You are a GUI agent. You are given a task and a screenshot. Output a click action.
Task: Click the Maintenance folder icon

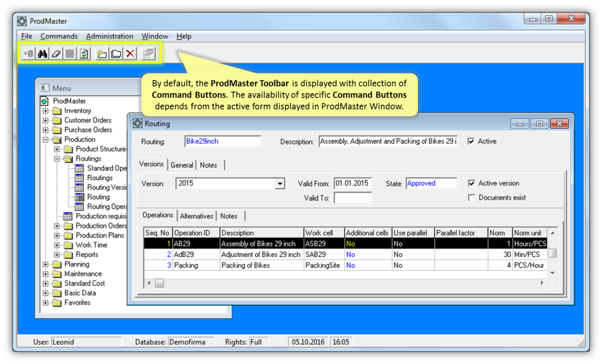pyautogui.click(x=57, y=274)
